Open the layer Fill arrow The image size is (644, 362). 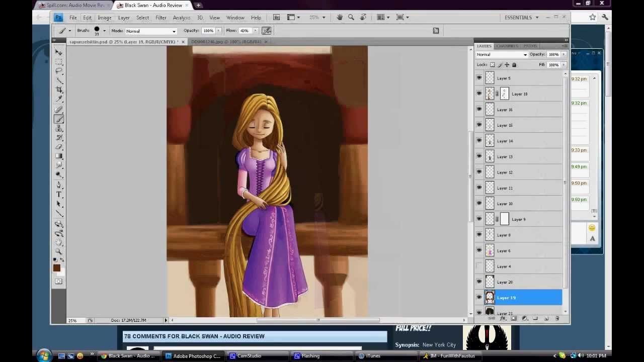pos(563,65)
